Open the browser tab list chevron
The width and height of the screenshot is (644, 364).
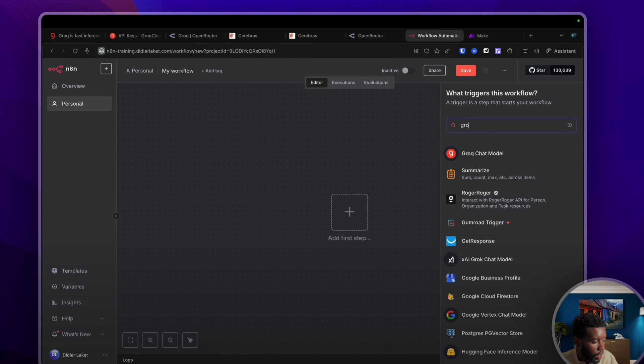tap(561, 36)
